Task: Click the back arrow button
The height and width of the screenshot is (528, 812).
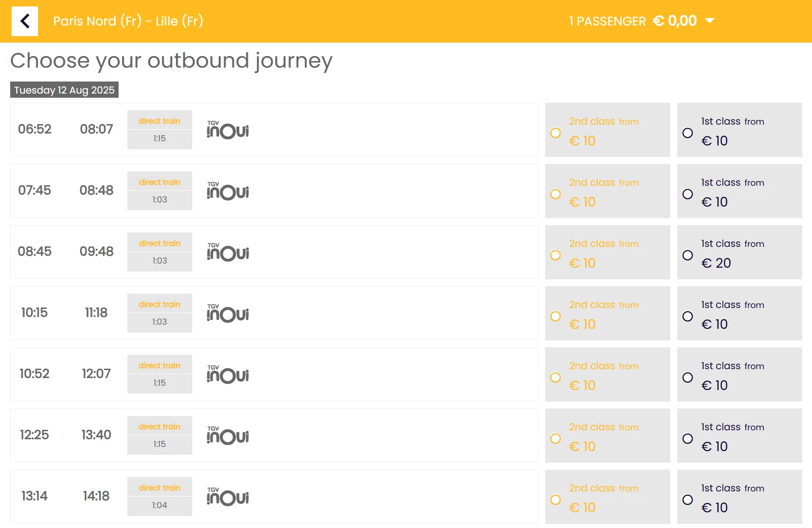Action: click(x=25, y=21)
